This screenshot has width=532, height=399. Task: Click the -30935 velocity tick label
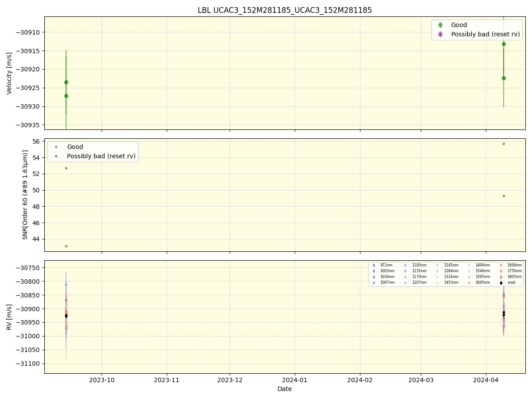pos(28,125)
